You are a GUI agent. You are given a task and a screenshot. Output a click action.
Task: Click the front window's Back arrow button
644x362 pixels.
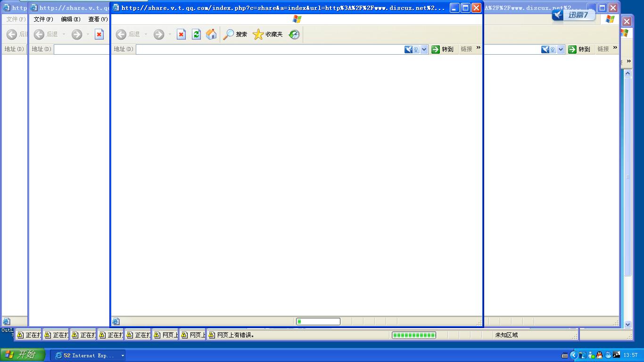[x=121, y=34]
